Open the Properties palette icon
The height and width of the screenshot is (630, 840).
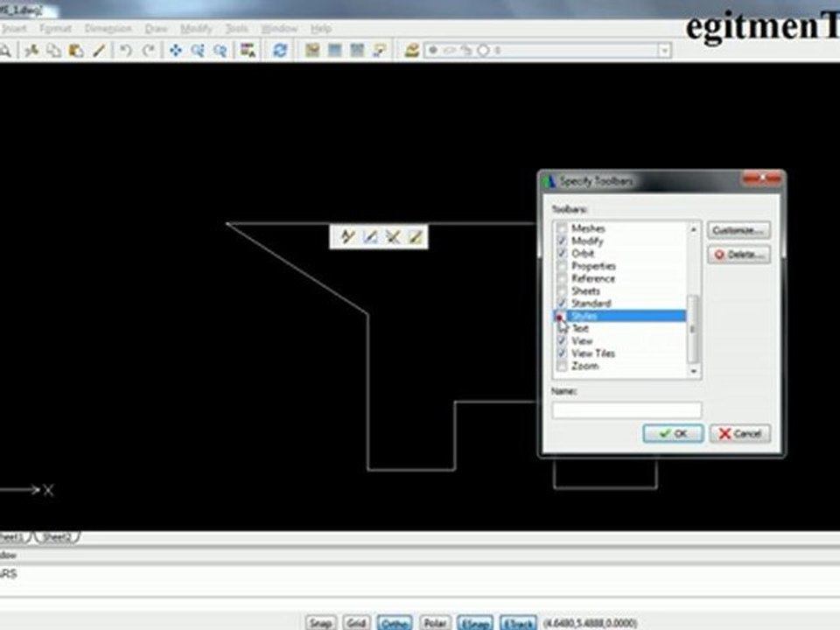248,51
